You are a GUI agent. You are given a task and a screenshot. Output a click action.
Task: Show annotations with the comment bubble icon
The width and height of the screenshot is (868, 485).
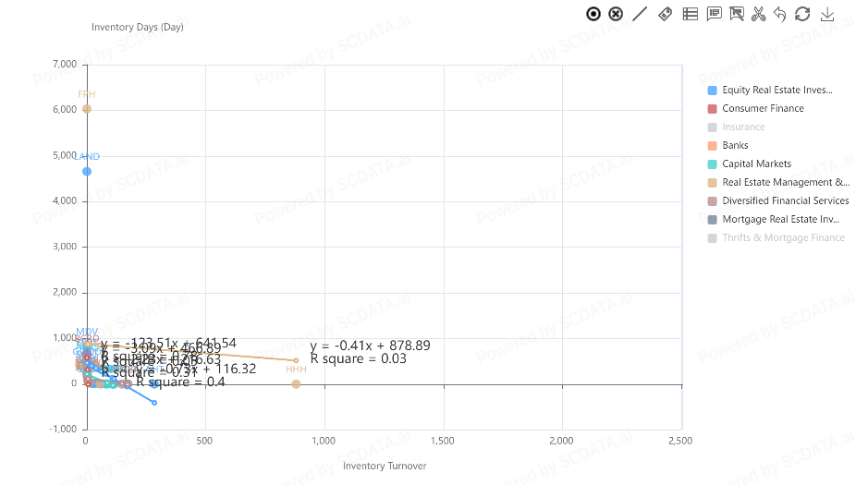point(714,14)
